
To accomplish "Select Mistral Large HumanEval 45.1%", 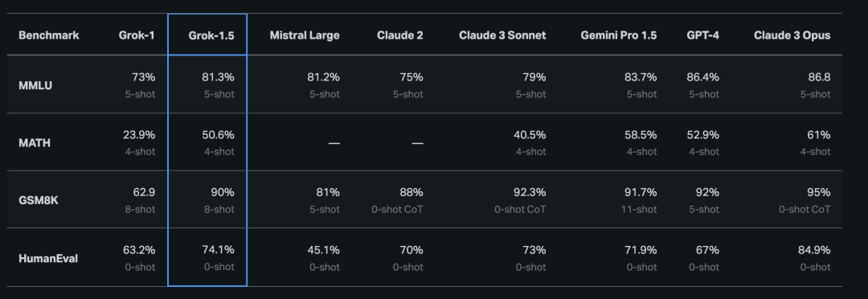I will point(324,250).
